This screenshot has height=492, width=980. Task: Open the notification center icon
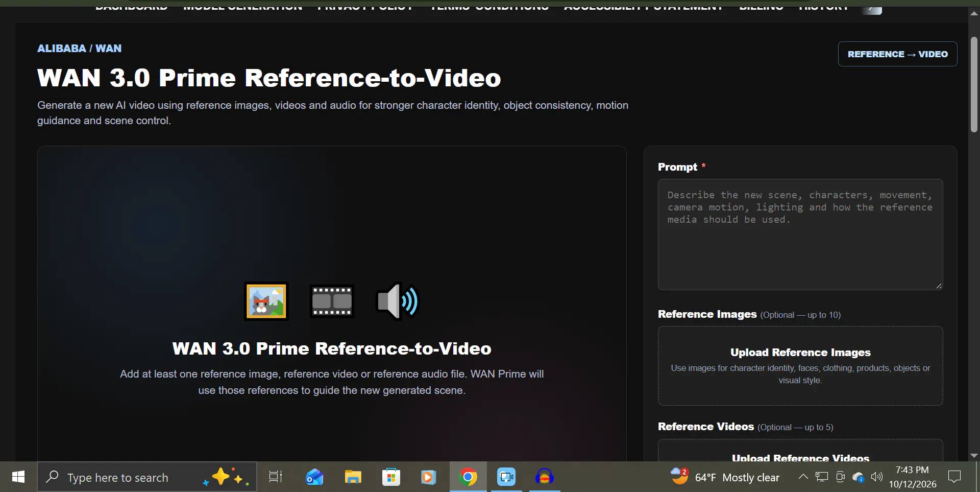pos(954,477)
